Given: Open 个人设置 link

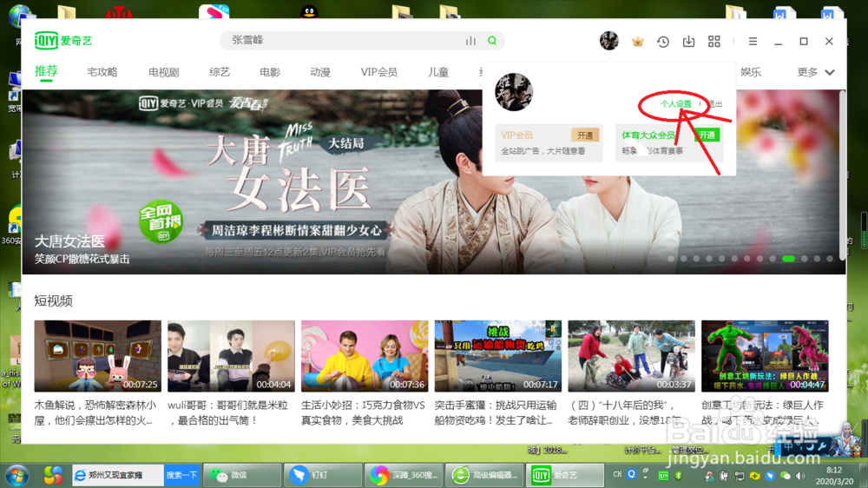Looking at the screenshot, I should click(675, 104).
